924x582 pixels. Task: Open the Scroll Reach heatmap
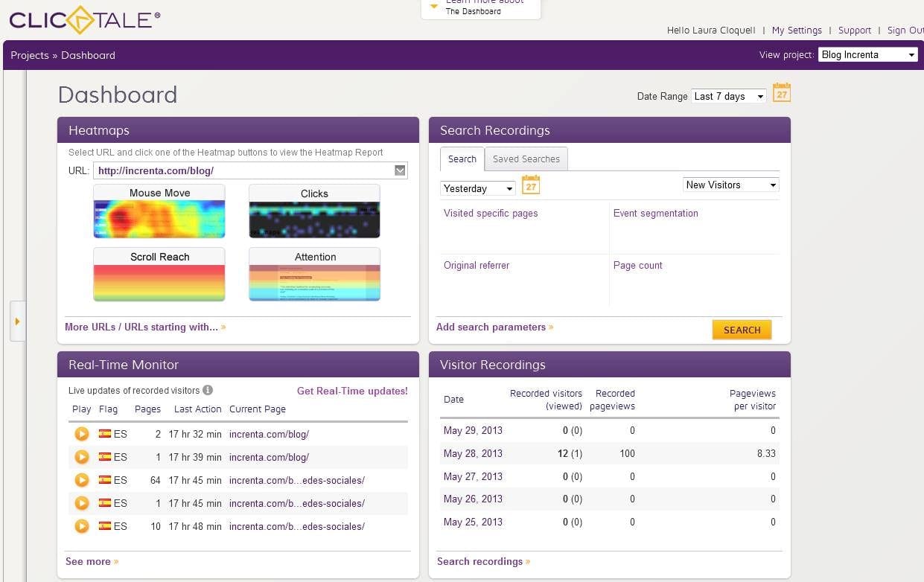[159, 275]
